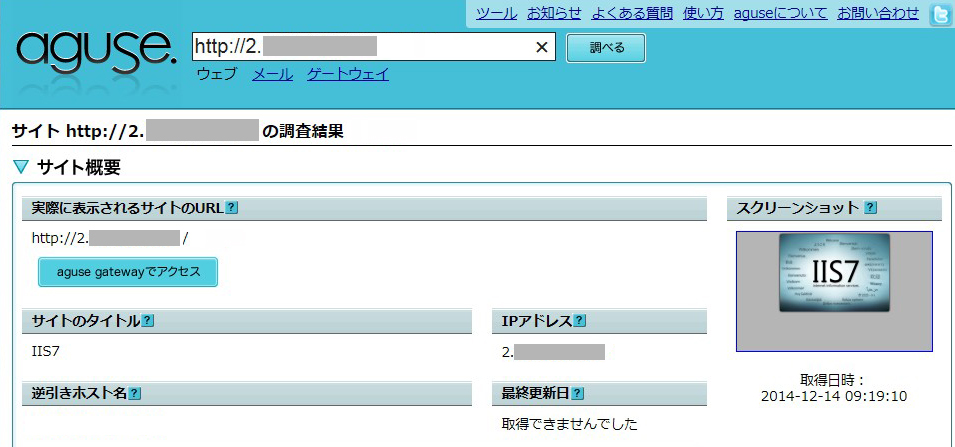This screenshot has height=447, width=955.
Task: Switch to the ゲートウェイ tab
Action: tap(348, 74)
